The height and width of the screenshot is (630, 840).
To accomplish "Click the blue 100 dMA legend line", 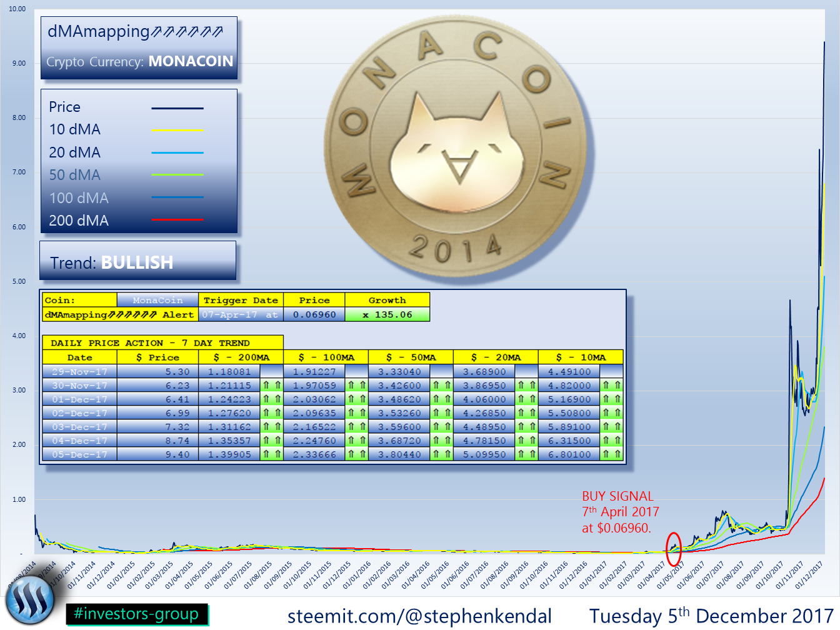I will 177,197.
